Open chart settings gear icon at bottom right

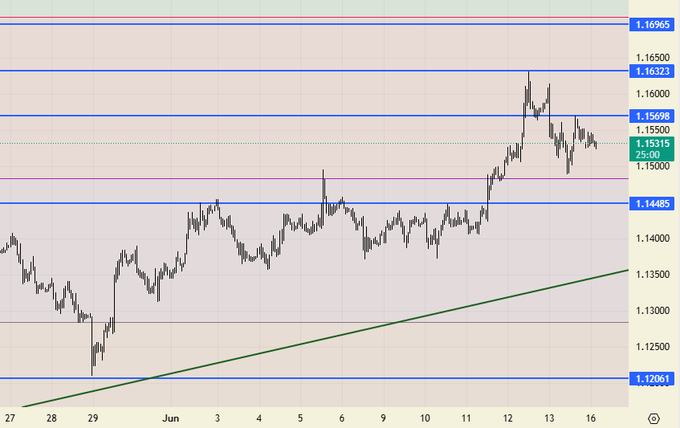(x=653, y=418)
